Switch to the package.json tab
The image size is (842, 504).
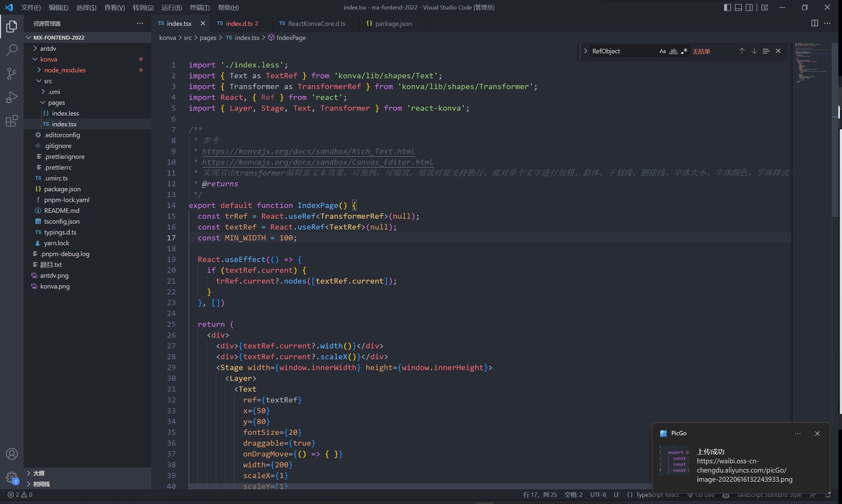(x=393, y=24)
